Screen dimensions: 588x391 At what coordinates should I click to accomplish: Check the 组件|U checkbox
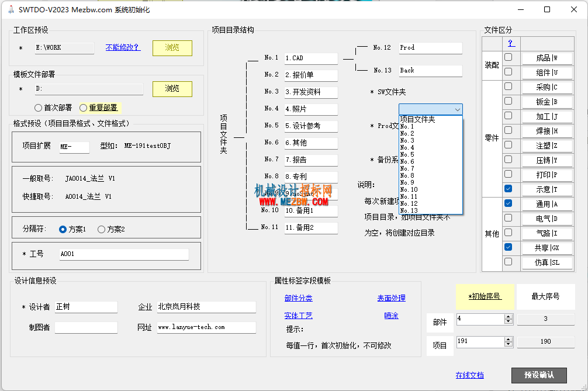tap(508, 72)
